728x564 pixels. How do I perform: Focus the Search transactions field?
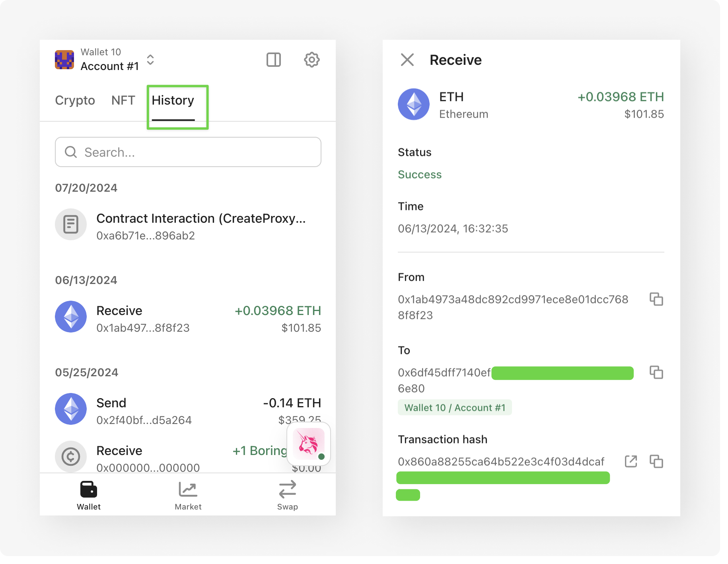coord(188,152)
